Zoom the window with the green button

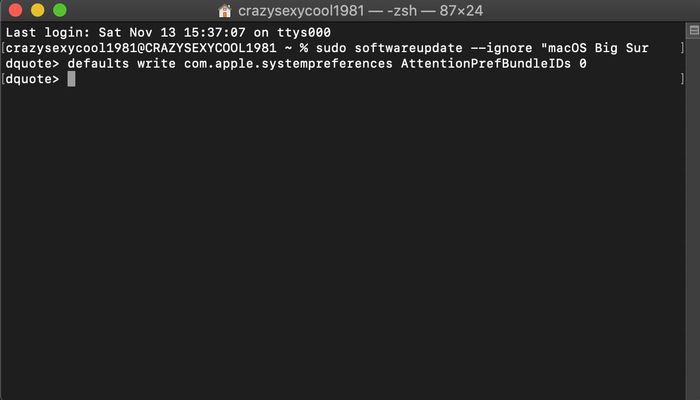60,10
